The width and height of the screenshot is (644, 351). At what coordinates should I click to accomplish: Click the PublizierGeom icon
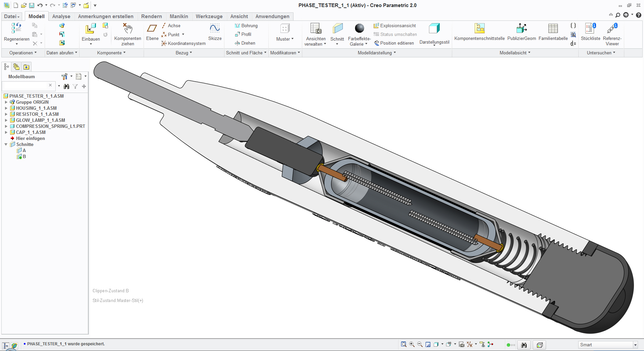521,29
